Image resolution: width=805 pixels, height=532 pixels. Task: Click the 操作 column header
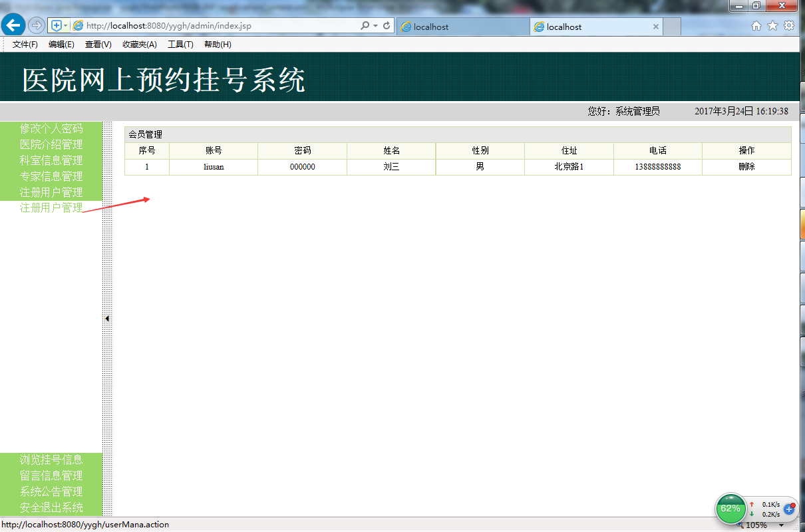746,151
